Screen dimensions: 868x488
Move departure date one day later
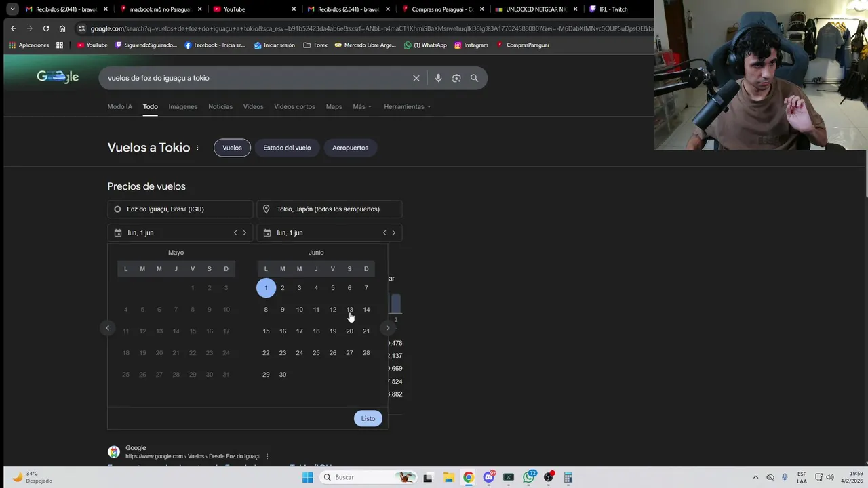coord(245,232)
